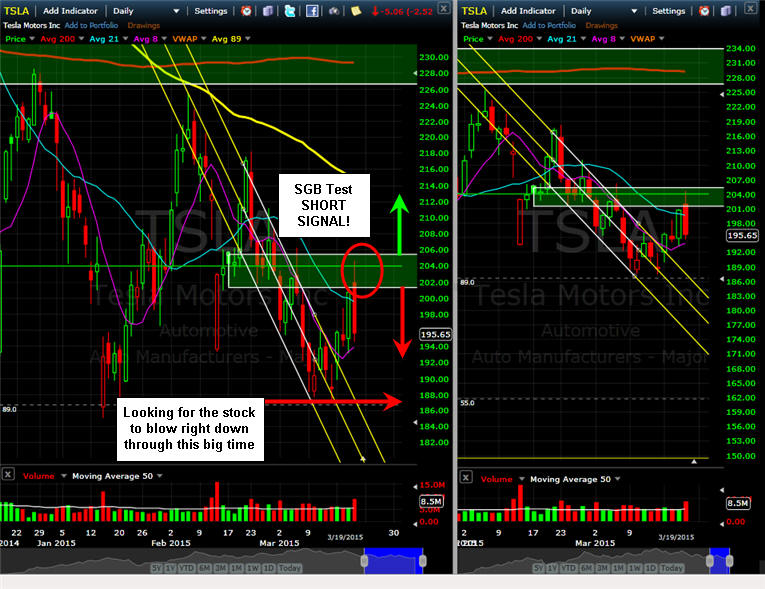
Task: Click right handle of right chart range slider
Action: 730,561
